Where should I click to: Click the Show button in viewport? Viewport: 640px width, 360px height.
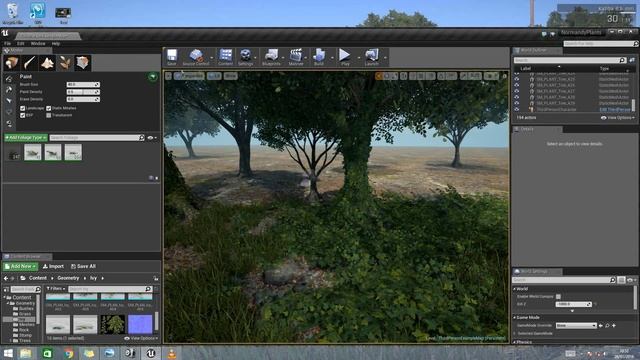pyautogui.click(x=231, y=76)
